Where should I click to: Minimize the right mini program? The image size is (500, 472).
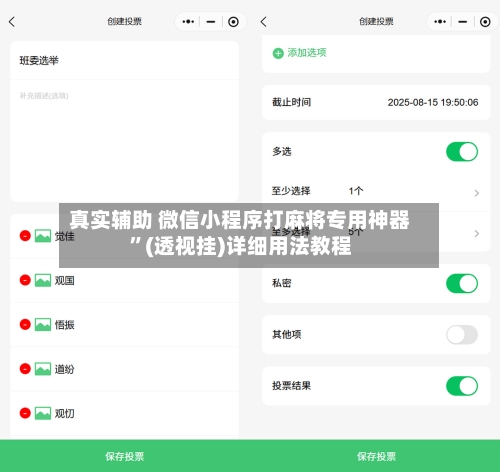pyautogui.click(x=463, y=22)
